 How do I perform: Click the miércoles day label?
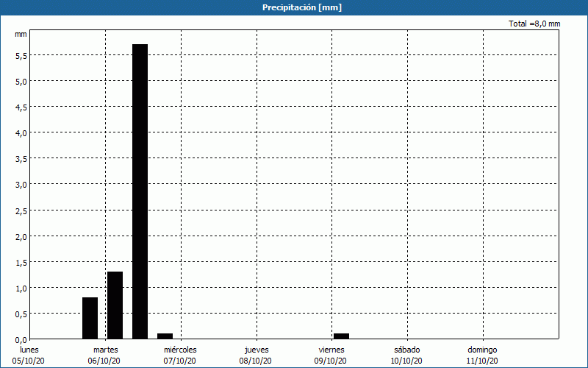[180, 350]
